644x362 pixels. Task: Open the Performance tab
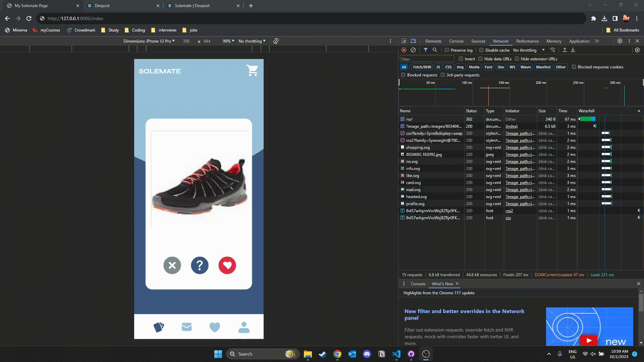click(527, 41)
